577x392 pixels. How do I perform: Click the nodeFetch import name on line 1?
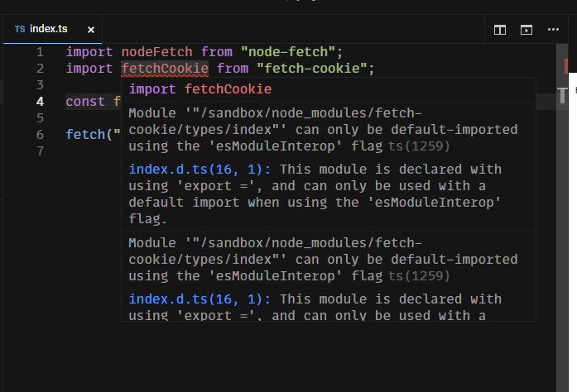157,52
